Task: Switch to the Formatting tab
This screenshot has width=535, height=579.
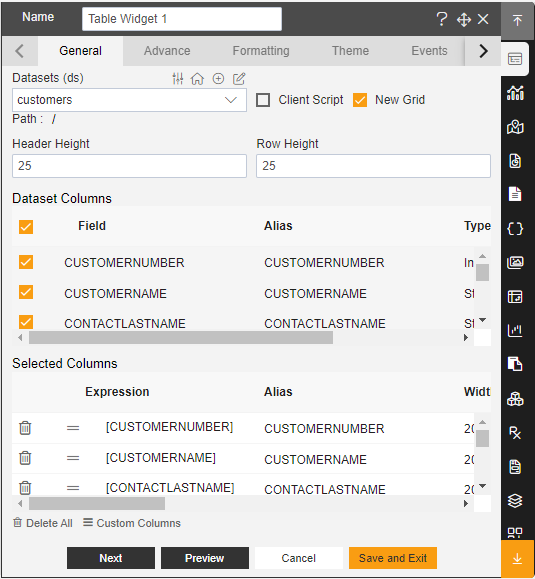Action: click(261, 51)
